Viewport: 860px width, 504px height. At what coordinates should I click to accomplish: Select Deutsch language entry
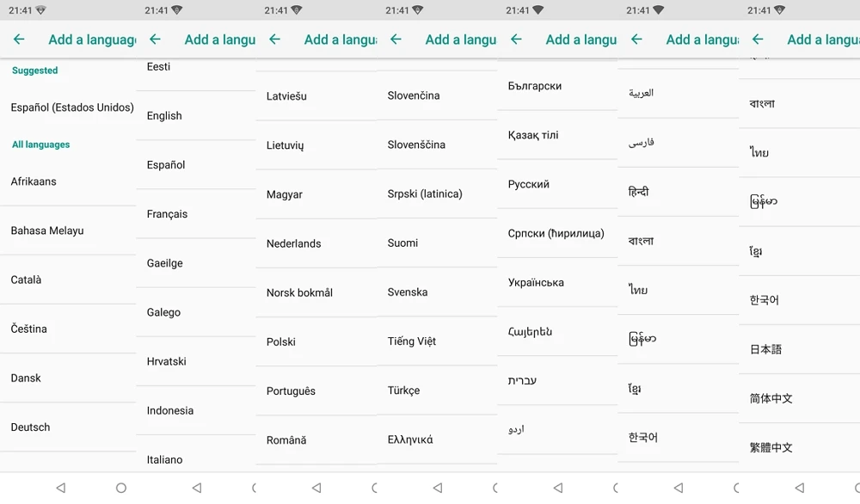click(x=68, y=427)
